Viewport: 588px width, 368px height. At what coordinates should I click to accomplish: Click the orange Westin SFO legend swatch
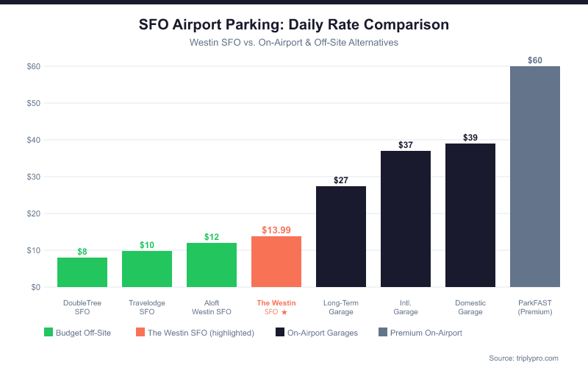click(x=140, y=333)
